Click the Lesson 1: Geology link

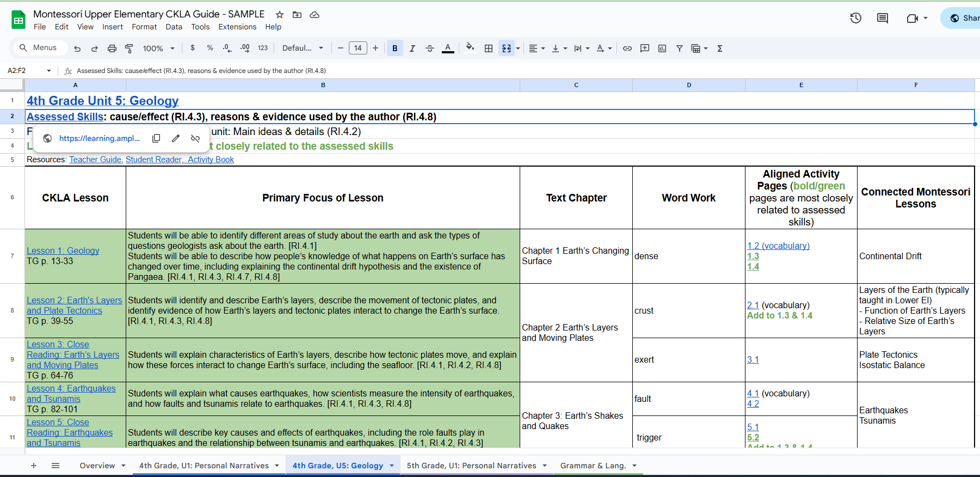(63, 250)
